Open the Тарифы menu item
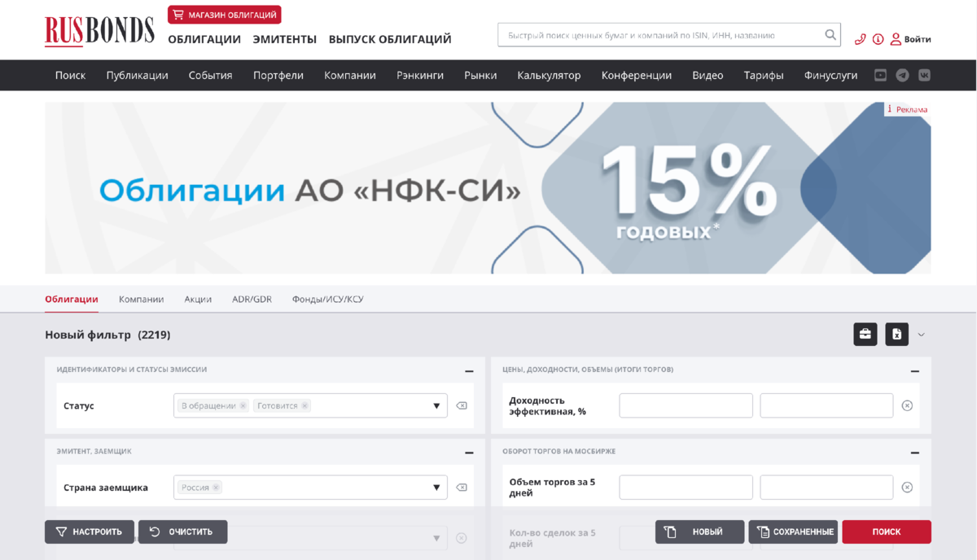The height and width of the screenshot is (560, 977). pos(764,75)
